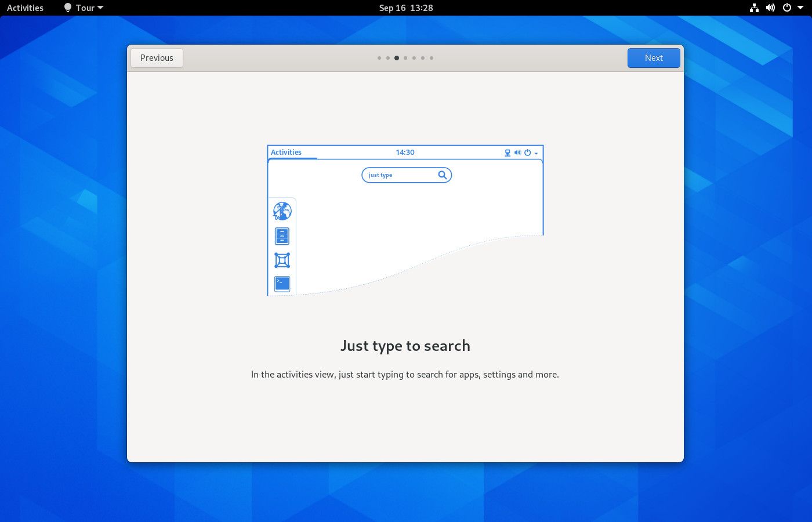Open the Tour dropdown in the top bar
This screenshot has width=812, height=522.
coord(84,8)
